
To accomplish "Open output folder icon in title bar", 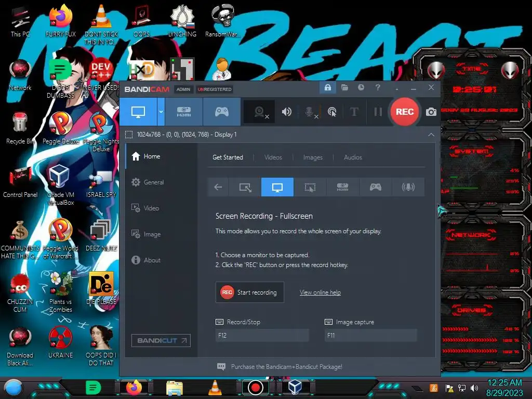I will 344,87.
